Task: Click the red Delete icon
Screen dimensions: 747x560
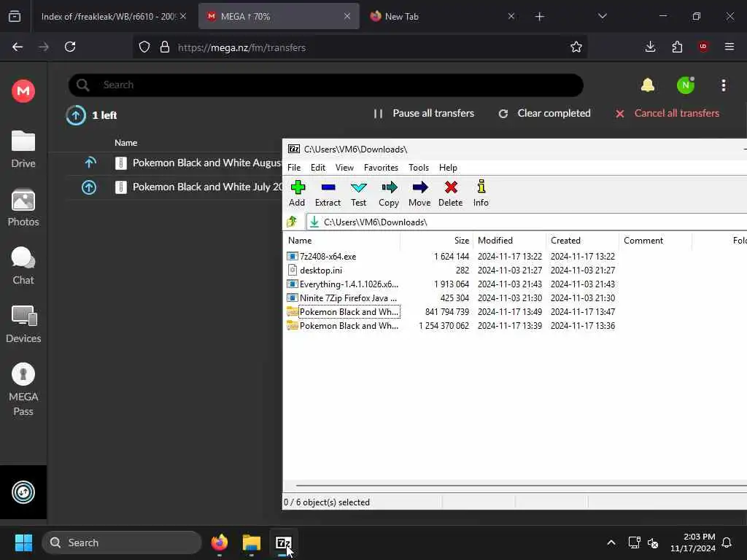Action: point(450,193)
